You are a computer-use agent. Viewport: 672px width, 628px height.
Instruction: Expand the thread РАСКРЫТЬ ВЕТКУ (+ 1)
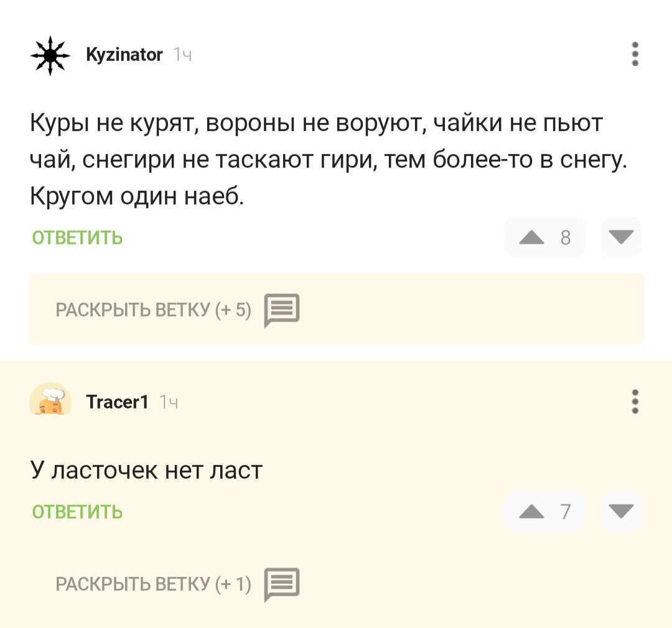pyautogui.click(x=153, y=584)
